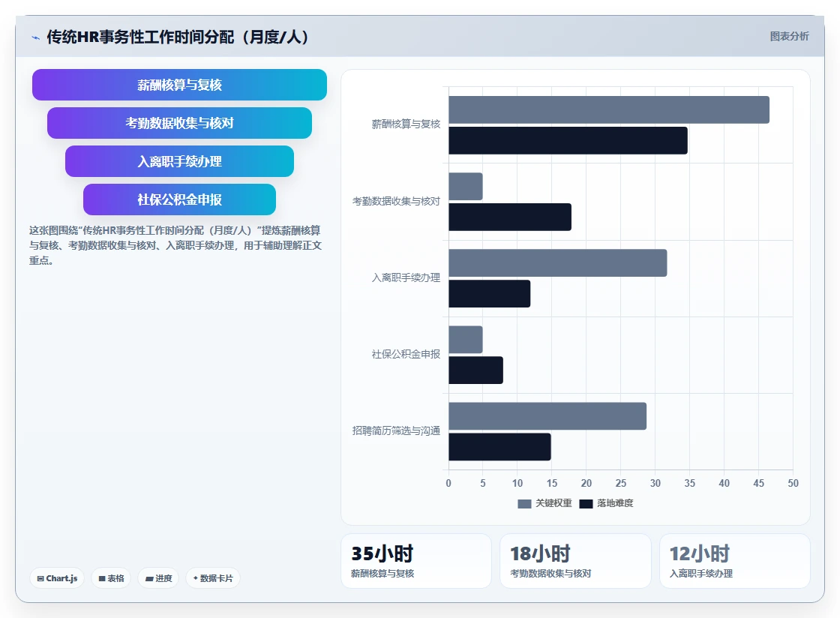Click the dark 落地难度 bar for 考勤数据收集与核对
Image resolution: width=840 pixels, height=618 pixels.
coord(510,217)
